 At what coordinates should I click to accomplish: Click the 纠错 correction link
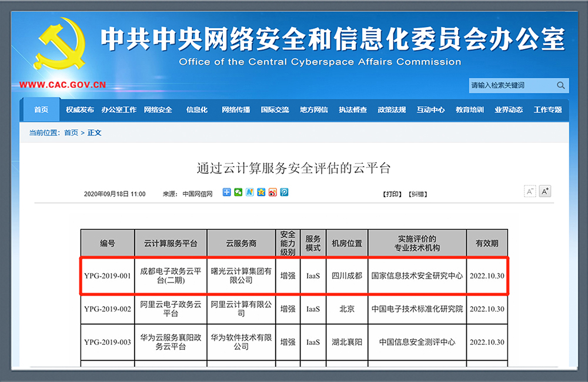pyautogui.click(x=417, y=194)
